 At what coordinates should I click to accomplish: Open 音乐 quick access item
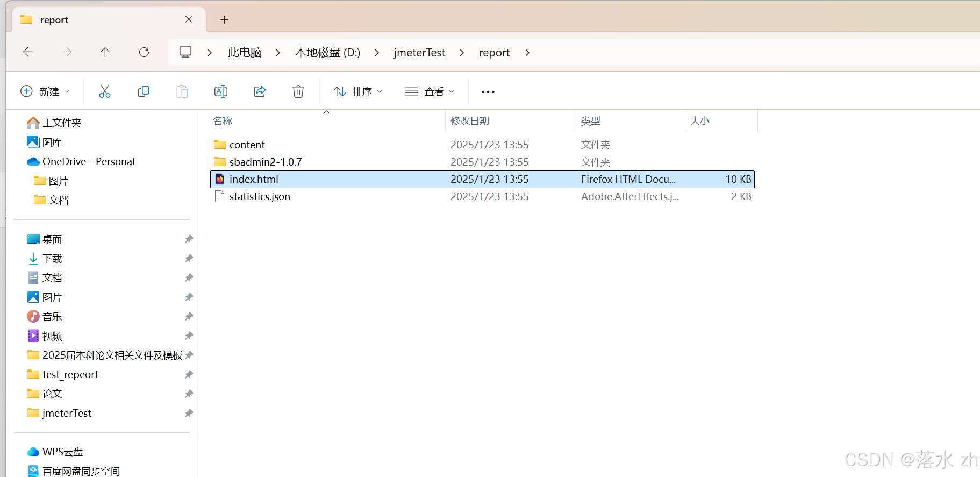click(x=52, y=317)
